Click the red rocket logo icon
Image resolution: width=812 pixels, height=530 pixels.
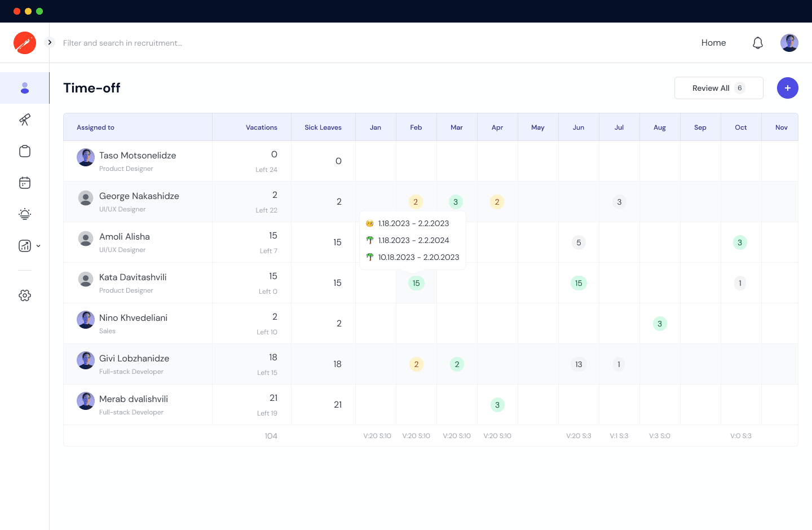tap(25, 42)
